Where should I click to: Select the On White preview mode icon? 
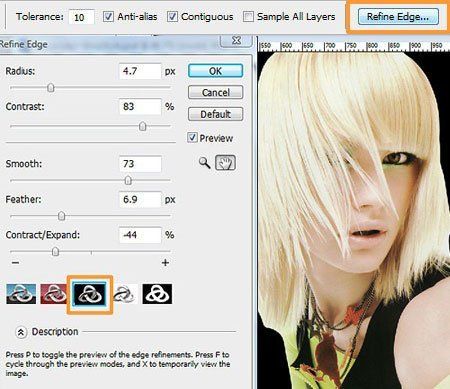click(x=125, y=294)
